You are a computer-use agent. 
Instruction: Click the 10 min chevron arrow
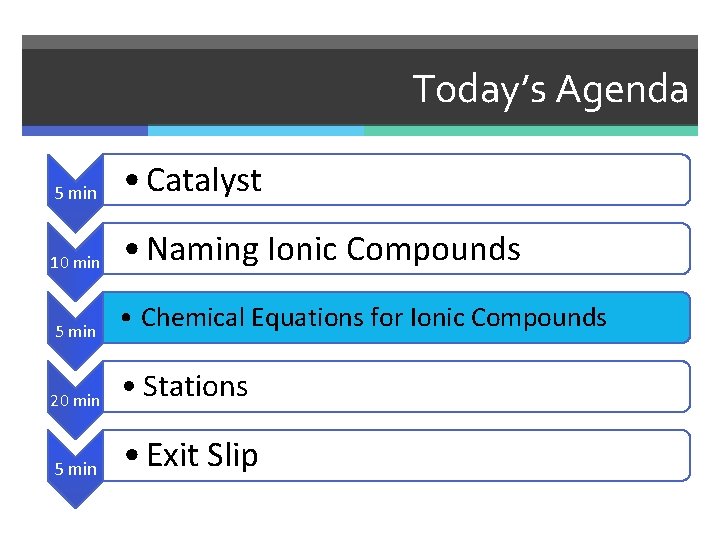(x=75, y=262)
